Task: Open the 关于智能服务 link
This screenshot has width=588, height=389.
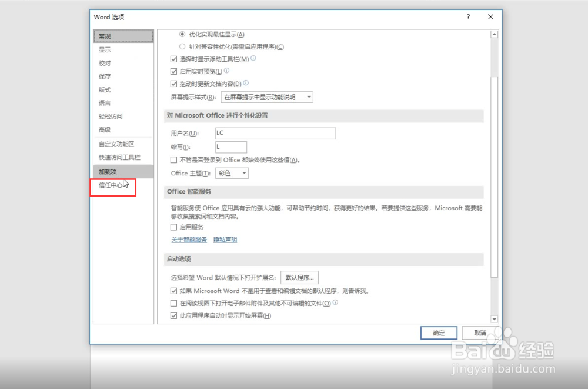Action: coord(189,240)
